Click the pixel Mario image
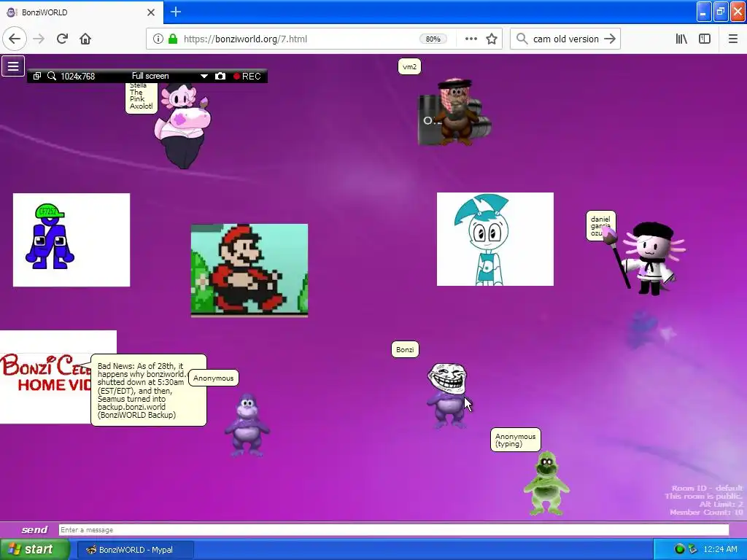747x560 pixels. click(249, 271)
